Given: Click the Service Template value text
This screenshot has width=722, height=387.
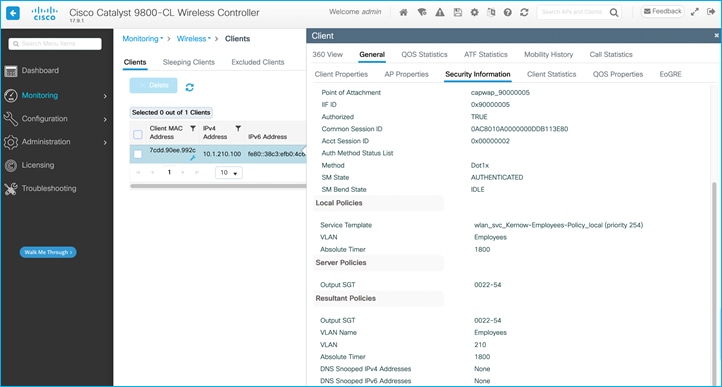Looking at the screenshot, I should pyautogui.click(x=559, y=225).
